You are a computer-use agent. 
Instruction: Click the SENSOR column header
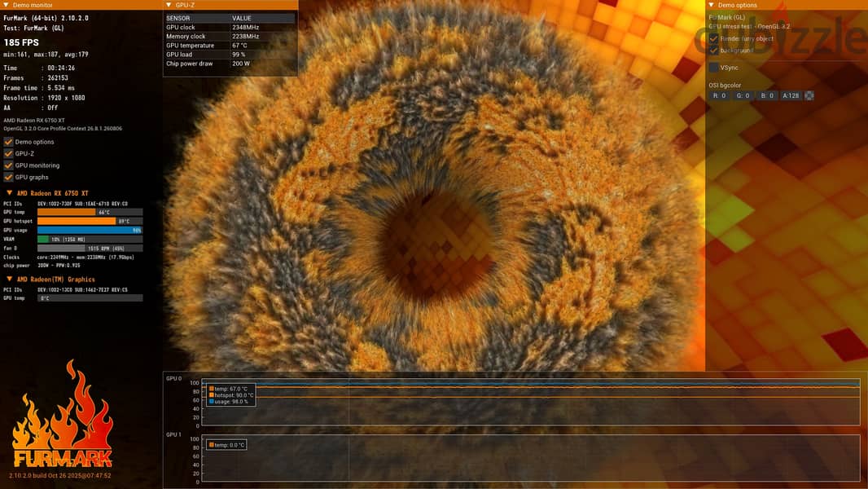178,18
